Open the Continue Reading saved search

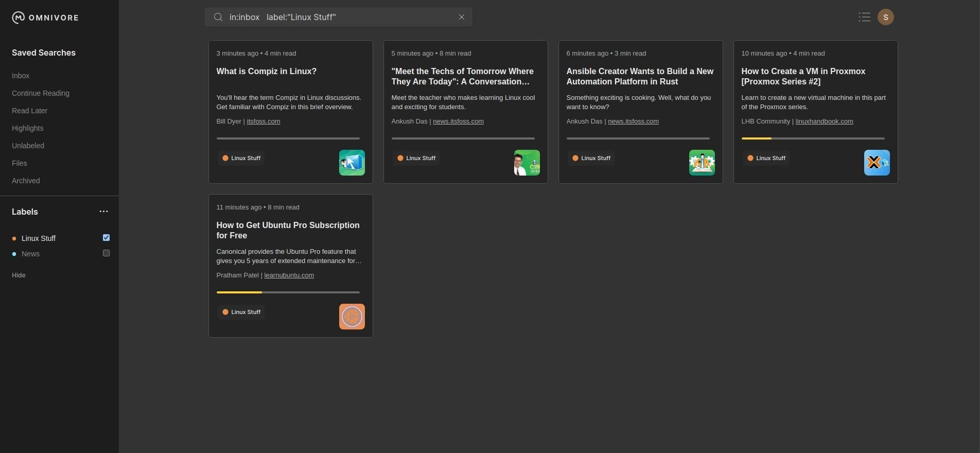(x=41, y=93)
